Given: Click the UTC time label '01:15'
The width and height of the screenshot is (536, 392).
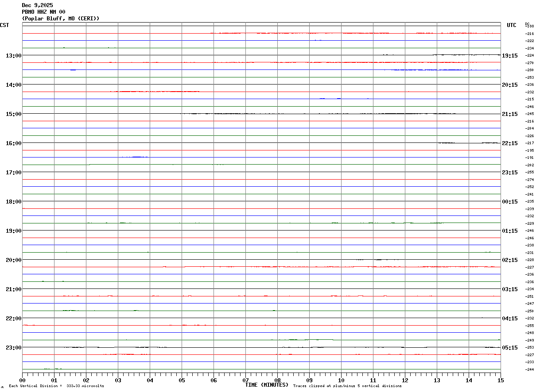Looking at the screenshot, I should (x=510, y=231).
